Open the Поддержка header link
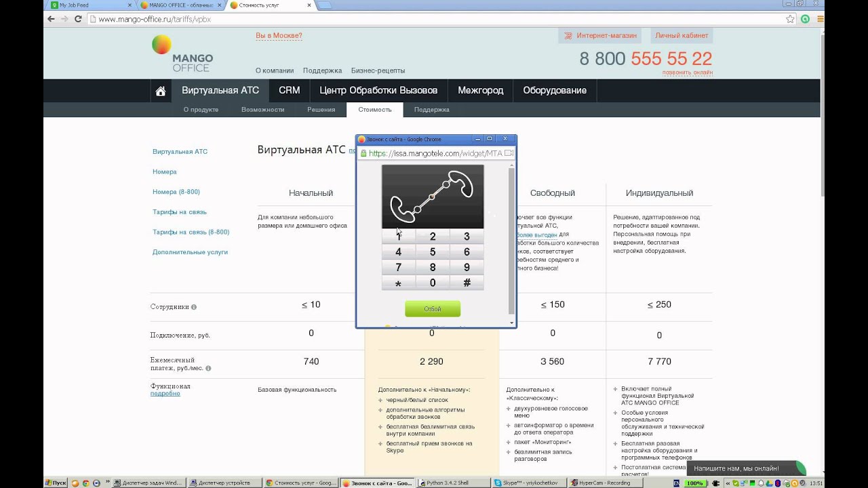 (323, 70)
